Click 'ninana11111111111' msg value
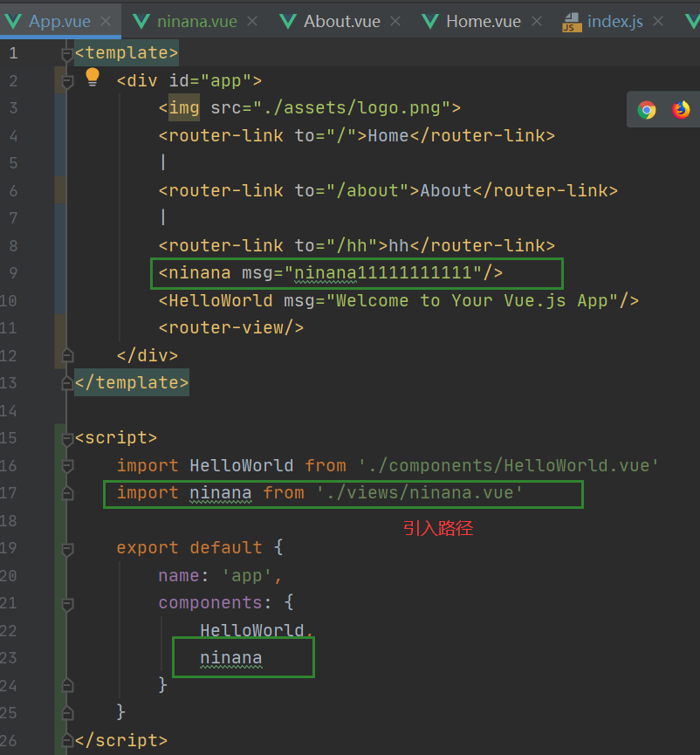The height and width of the screenshot is (755, 700). [x=383, y=273]
